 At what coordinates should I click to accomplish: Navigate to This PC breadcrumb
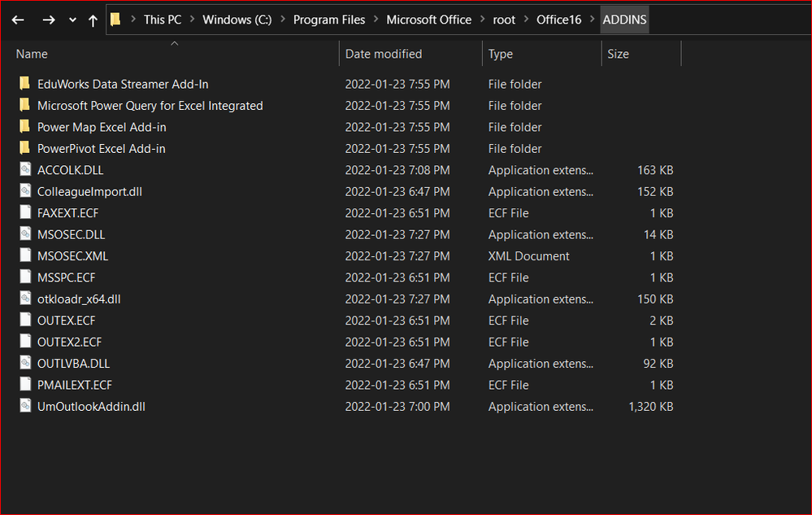coord(163,20)
